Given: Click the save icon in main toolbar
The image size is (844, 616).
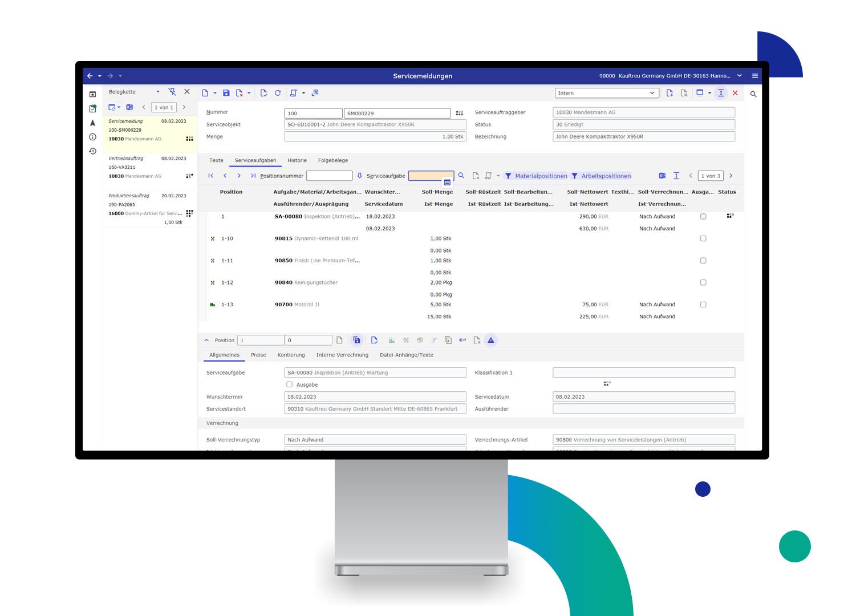Looking at the screenshot, I should pyautogui.click(x=226, y=93).
